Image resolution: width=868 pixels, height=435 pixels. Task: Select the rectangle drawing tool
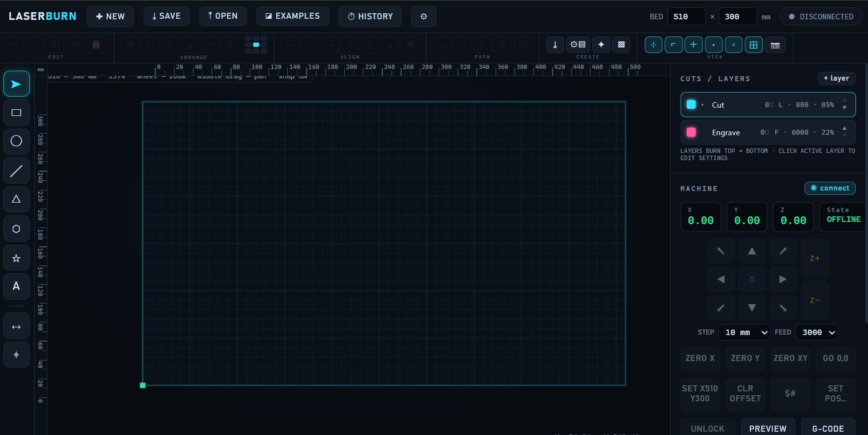click(17, 113)
